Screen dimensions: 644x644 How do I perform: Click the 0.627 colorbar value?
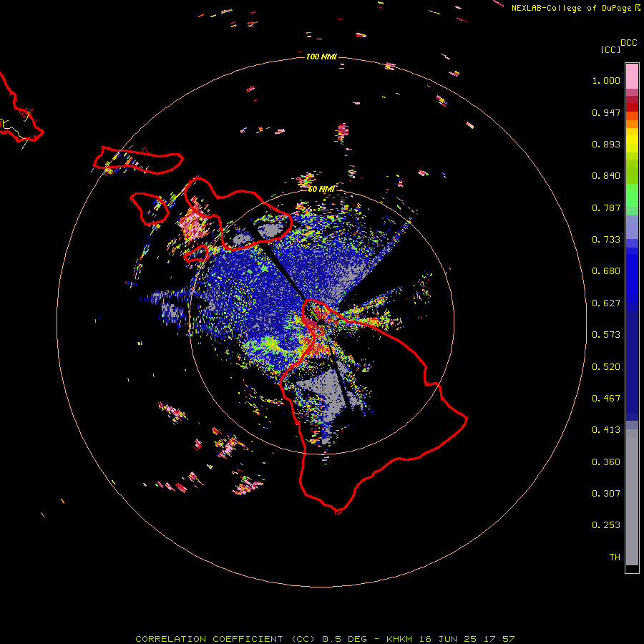(x=606, y=303)
